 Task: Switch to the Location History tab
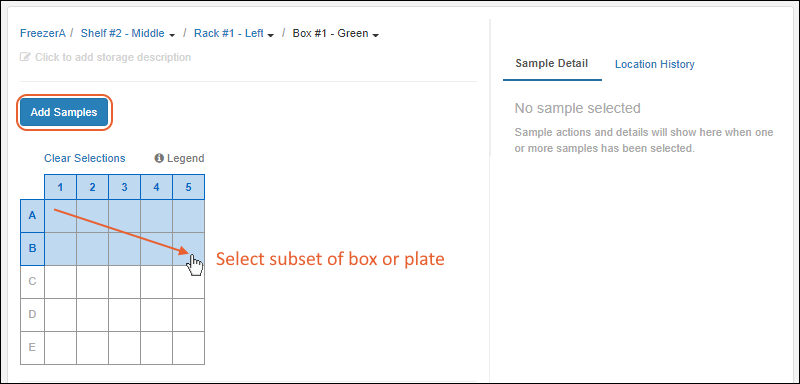655,64
